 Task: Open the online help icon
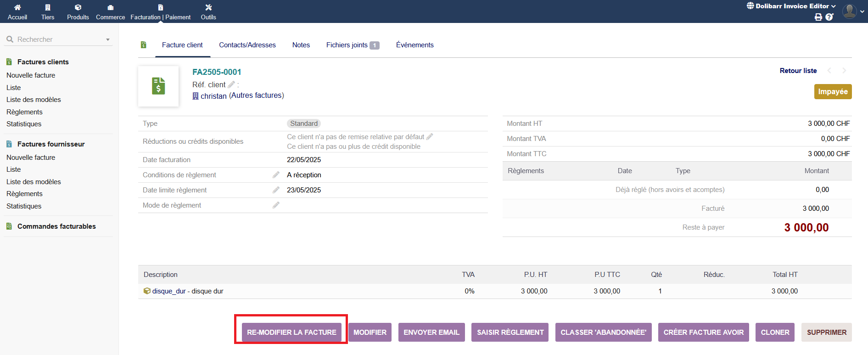[x=829, y=17]
